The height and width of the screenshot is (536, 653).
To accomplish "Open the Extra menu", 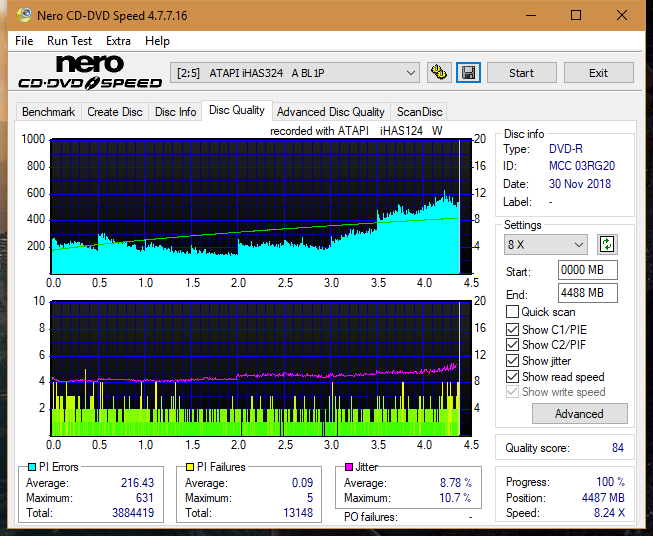I will (x=118, y=41).
